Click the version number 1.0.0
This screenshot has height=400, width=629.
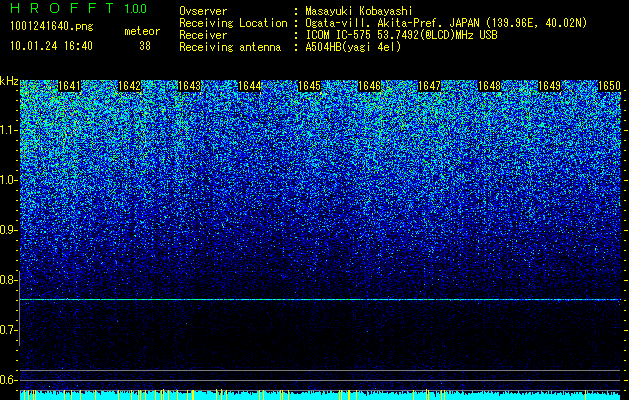click(136, 8)
